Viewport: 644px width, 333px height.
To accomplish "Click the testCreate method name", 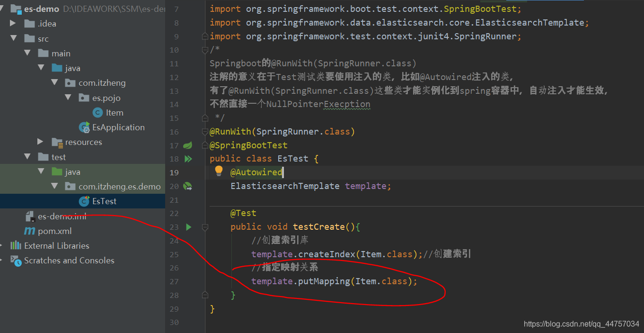I will 319,227.
